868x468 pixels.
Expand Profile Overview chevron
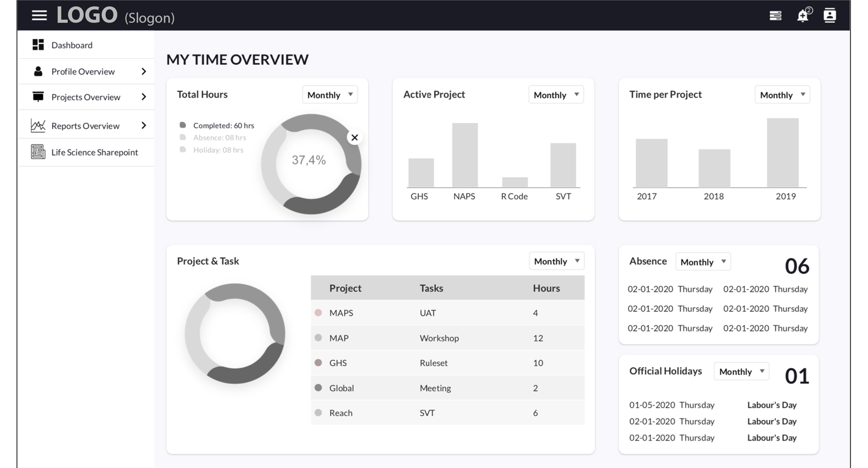click(x=144, y=71)
